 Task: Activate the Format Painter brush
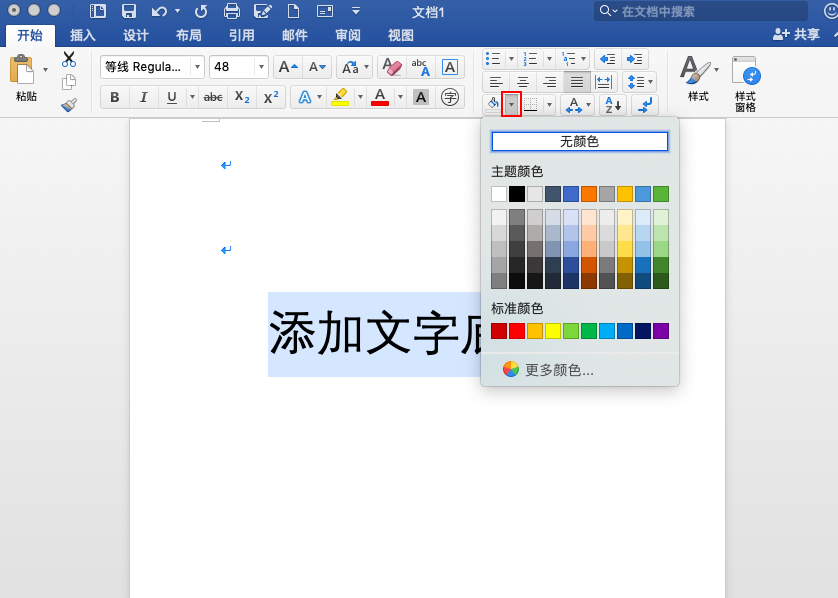tap(69, 105)
